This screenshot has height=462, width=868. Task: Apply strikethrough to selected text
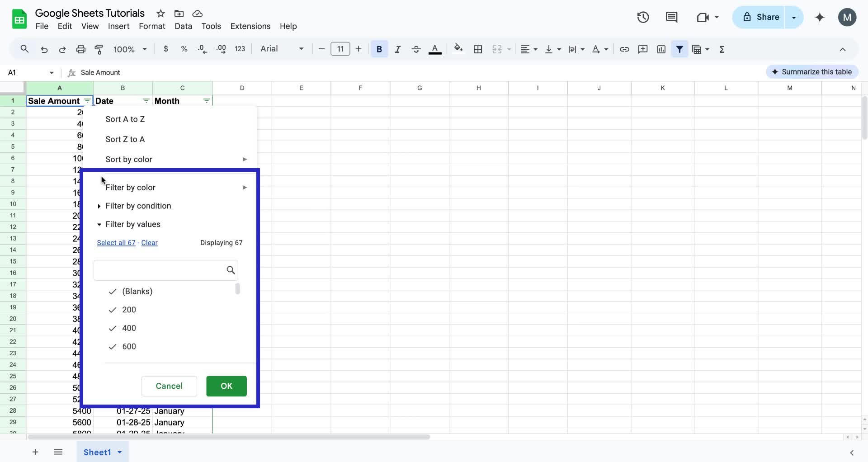[x=416, y=49]
